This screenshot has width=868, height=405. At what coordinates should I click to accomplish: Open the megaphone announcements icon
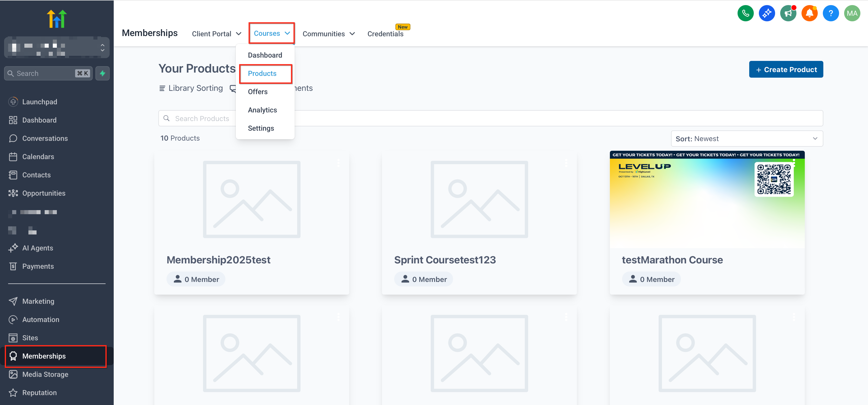click(x=788, y=13)
